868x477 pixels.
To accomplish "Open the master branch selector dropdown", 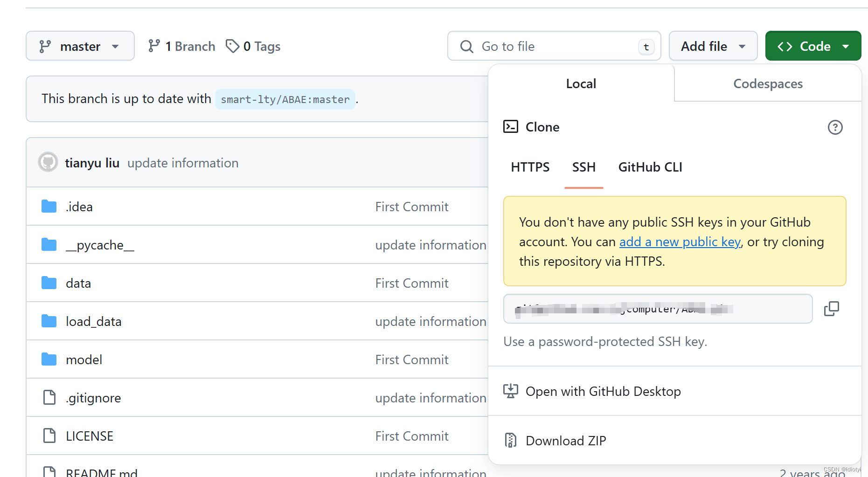I will tap(80, 46).
